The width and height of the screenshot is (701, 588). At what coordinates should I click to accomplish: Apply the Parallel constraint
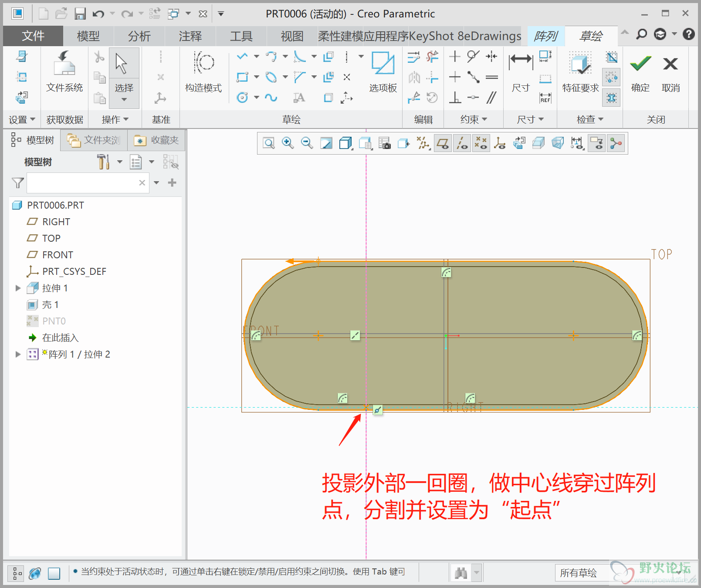click(x=492, y=98)
